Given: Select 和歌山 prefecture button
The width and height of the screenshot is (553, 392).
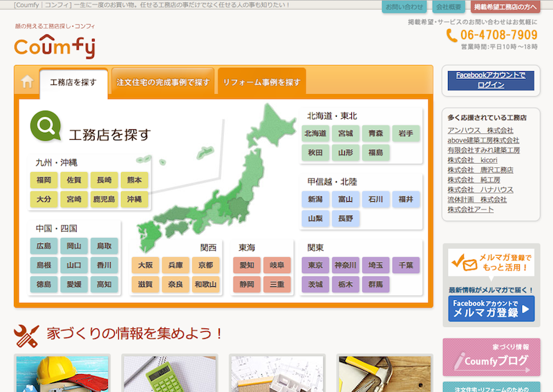Looking at the screenshot, I should pyautogui.click(x=205, y=284).
